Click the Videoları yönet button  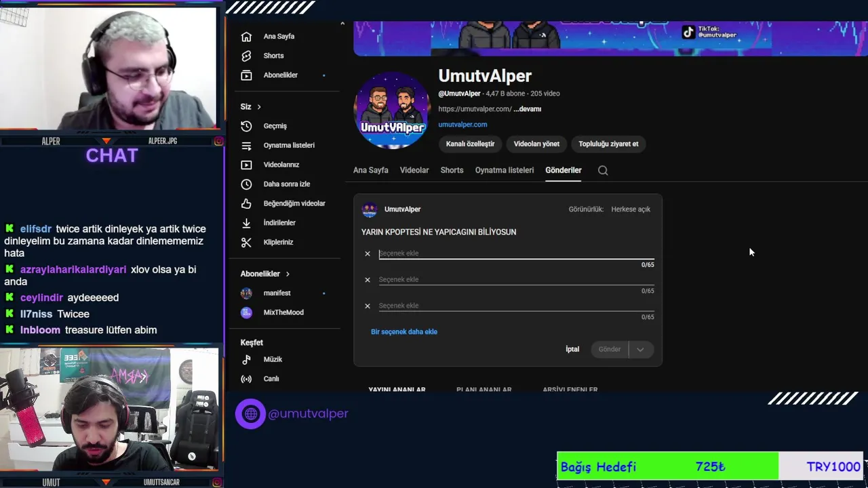tap(536, 144)
